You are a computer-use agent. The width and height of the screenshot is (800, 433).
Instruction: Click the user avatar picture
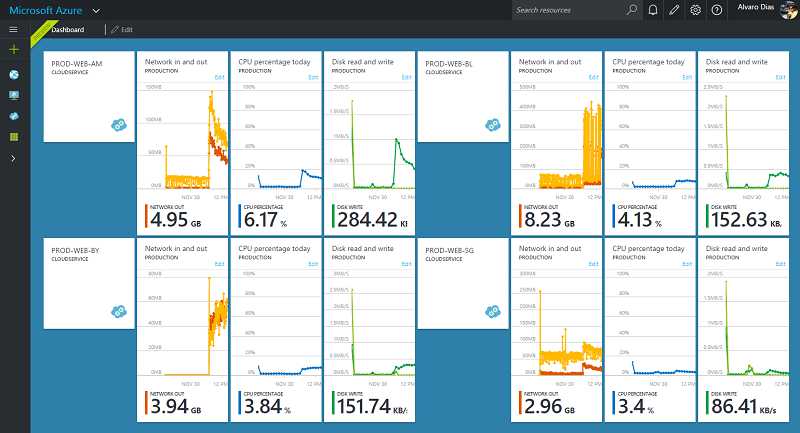click(789, 10)
